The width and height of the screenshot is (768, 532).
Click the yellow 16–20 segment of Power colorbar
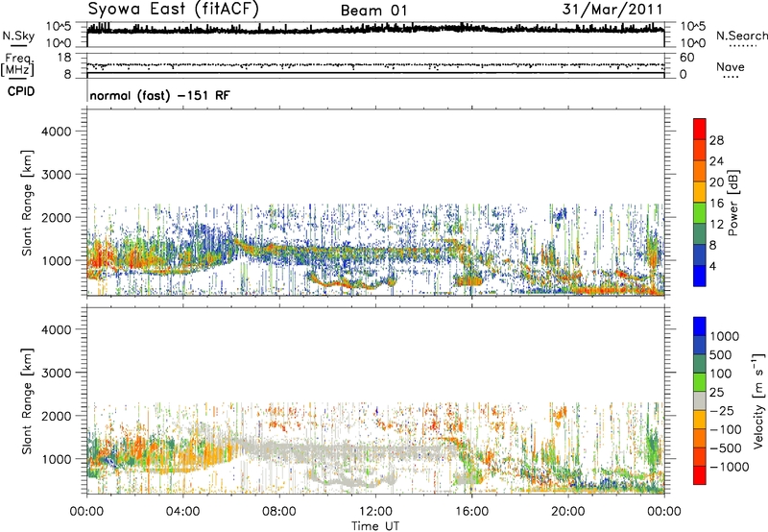pyautogui.click(x=700, y=192)
